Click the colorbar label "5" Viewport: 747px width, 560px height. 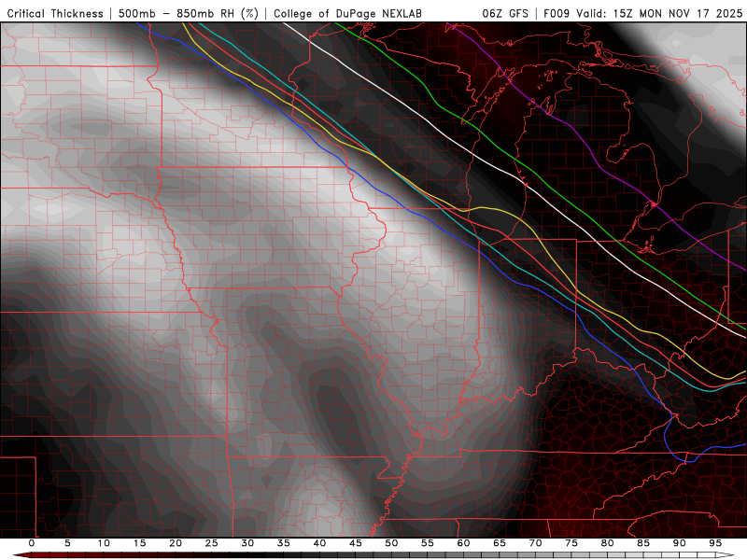67,543
